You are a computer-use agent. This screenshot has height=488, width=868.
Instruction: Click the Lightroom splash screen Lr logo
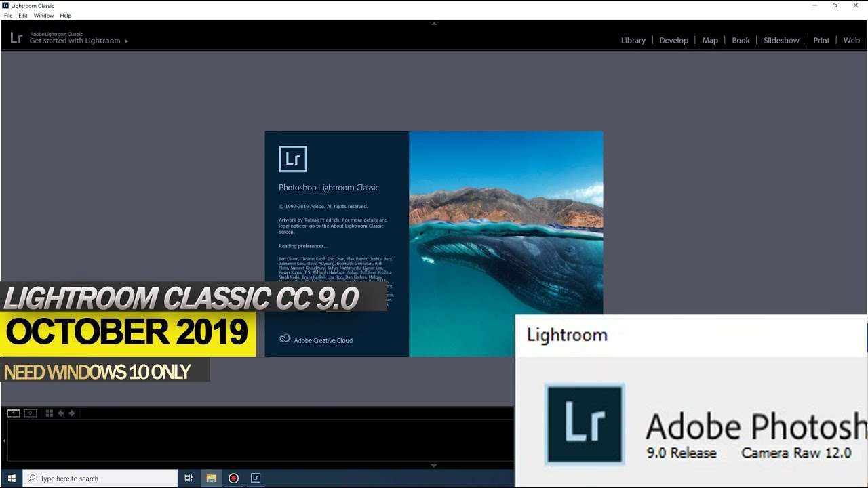293,159
